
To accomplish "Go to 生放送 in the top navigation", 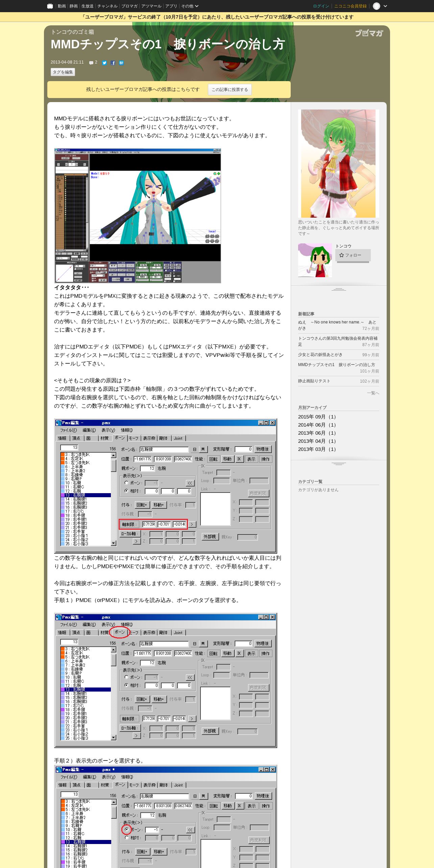I will click(87, 6).
